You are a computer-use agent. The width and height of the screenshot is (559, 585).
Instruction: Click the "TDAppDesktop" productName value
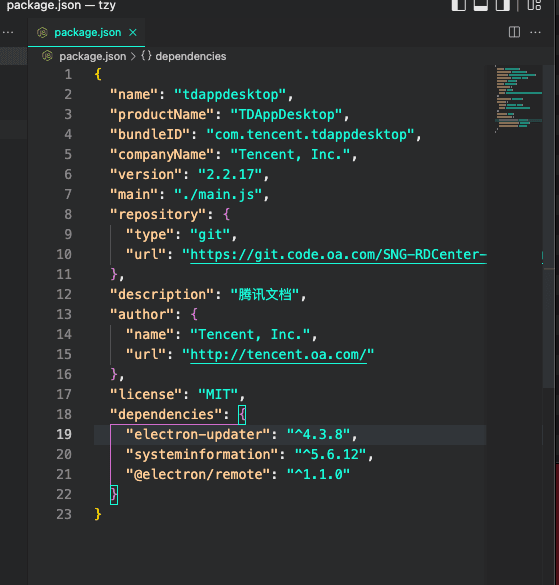tap(286, 115)
